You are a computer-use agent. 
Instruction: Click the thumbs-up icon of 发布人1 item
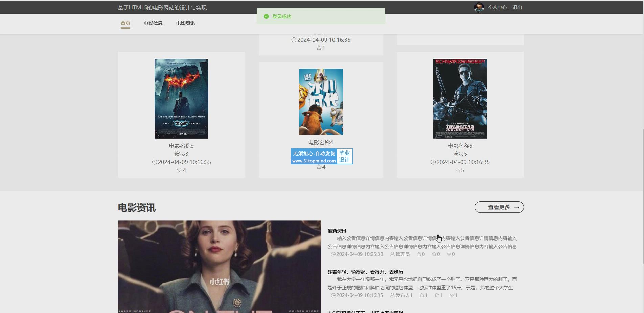coord(422,295)
